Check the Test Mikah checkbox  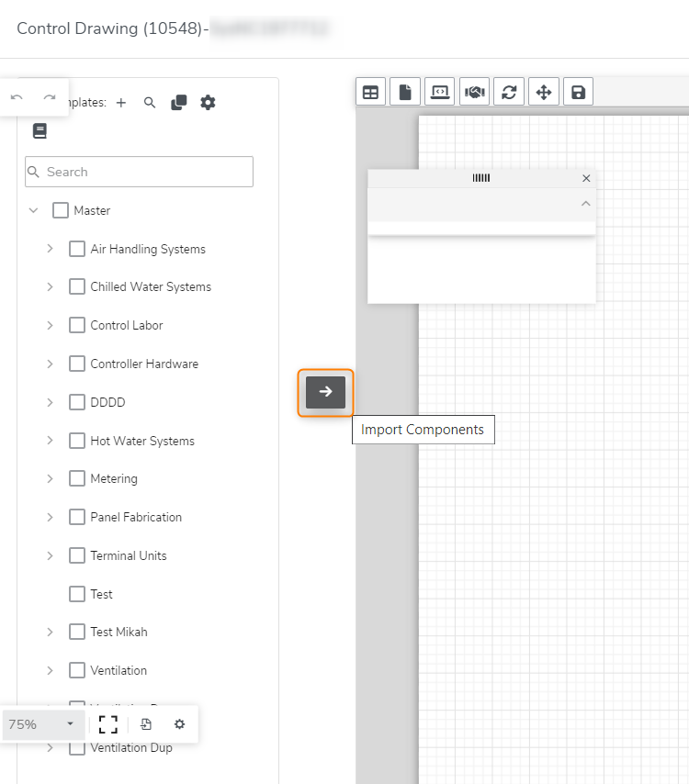77,632
